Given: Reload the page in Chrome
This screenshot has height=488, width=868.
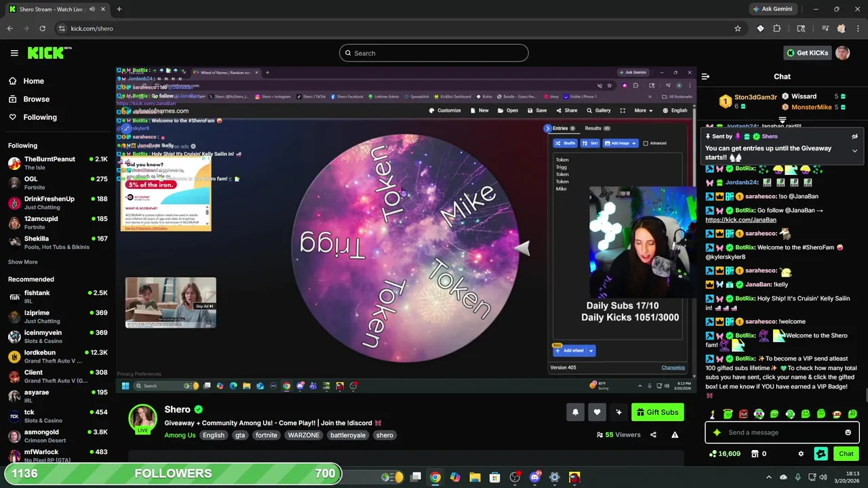Looking at the screenshot, I should [43, 28].
